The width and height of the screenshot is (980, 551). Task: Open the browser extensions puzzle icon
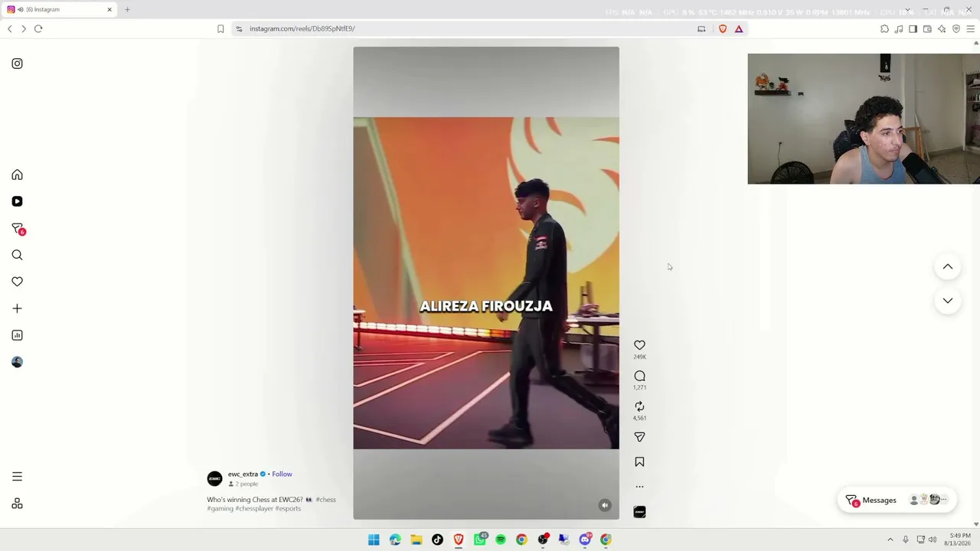(x=884, y=28)
